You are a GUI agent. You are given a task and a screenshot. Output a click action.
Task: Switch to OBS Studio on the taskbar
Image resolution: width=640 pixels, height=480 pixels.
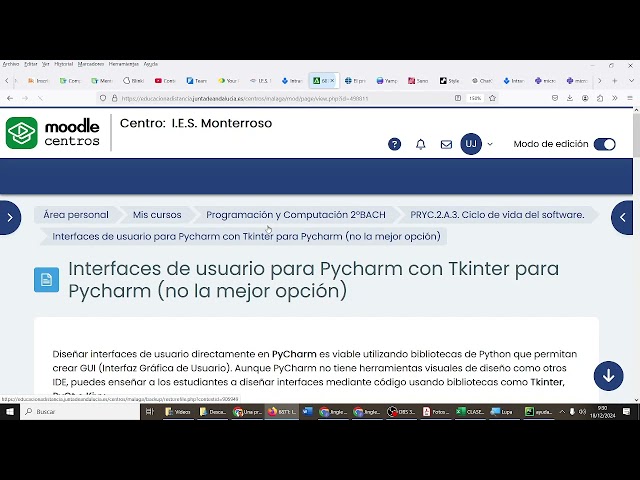pyautogui.click(x=401, y=412)
